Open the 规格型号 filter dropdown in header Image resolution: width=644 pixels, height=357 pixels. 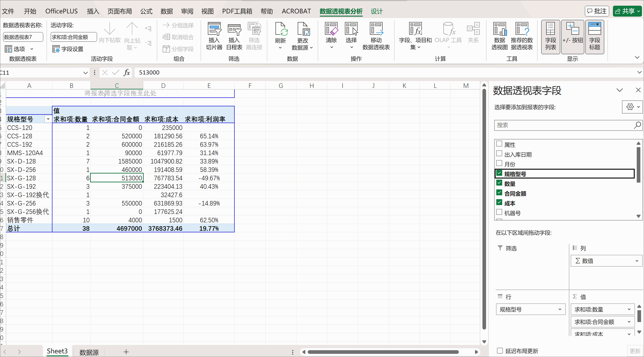pyautogui.click(x=48, y=119)
